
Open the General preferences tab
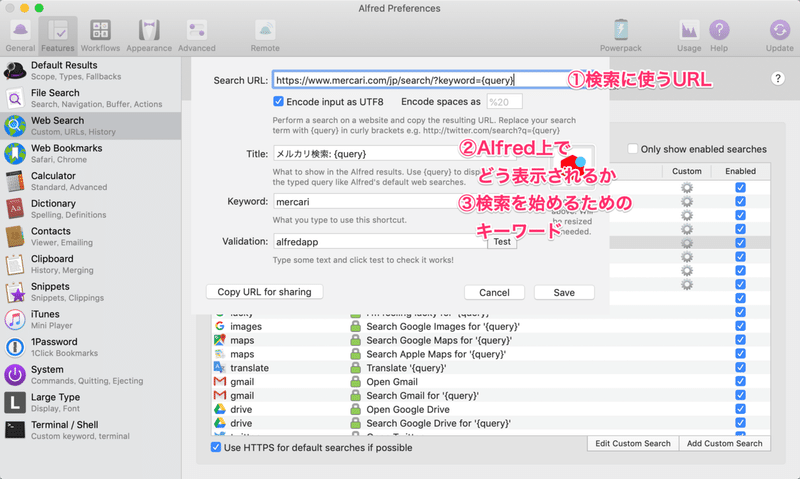pyautogui.click(x=20, y=36)
